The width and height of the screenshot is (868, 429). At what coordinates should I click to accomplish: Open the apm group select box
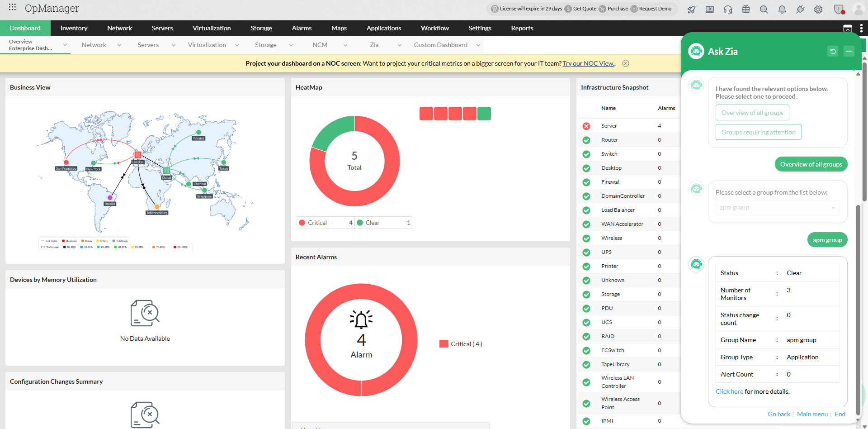tap(778, 208)
